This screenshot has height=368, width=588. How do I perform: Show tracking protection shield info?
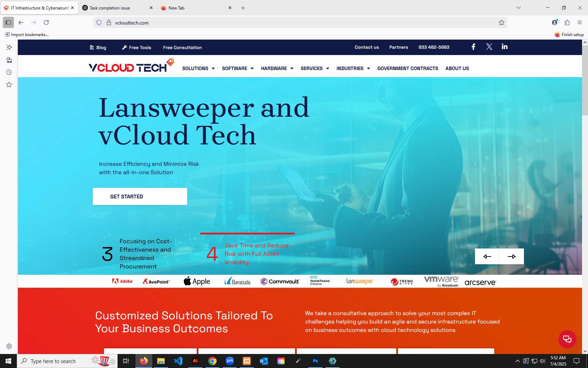click(99, 22)
